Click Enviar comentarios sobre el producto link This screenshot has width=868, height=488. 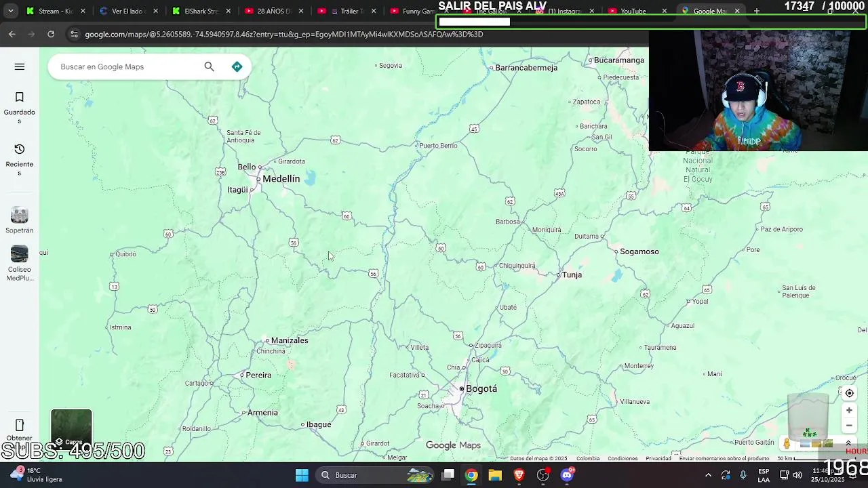[724, 458]
